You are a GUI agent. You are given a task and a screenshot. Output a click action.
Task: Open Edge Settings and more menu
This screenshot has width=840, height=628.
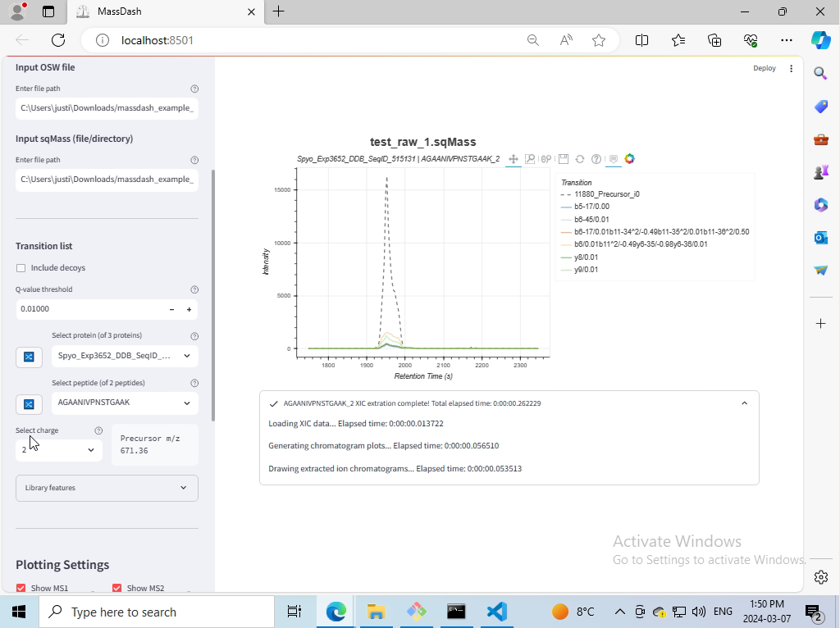pos(787,40)
